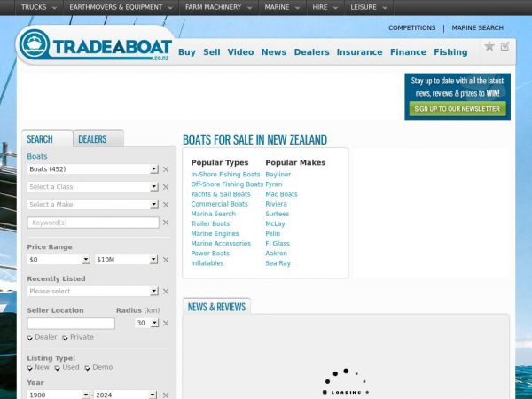Expand the Marine top menu
This screenshot has width=532, height=399.
tap(282, 7)
